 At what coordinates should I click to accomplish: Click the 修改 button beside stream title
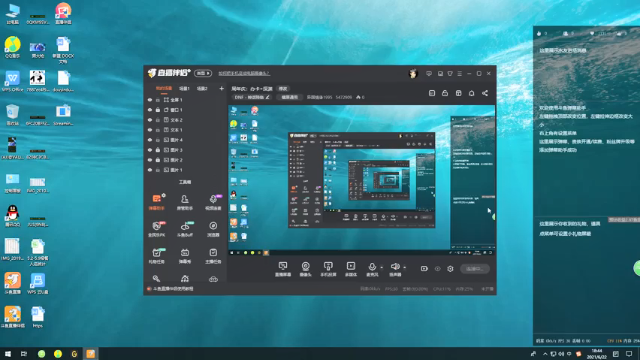283,89
